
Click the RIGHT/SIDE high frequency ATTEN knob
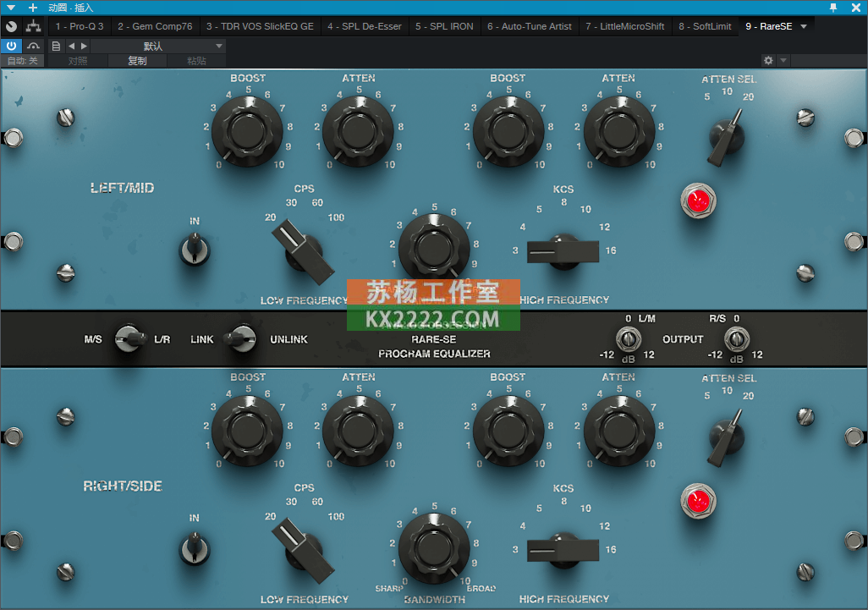pos(619,430)
